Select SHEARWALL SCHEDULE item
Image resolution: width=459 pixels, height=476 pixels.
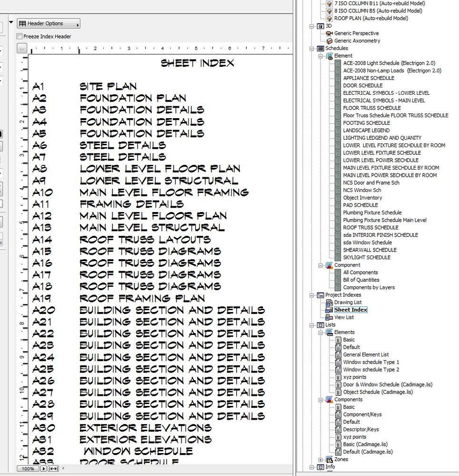(x=370, y=250)
